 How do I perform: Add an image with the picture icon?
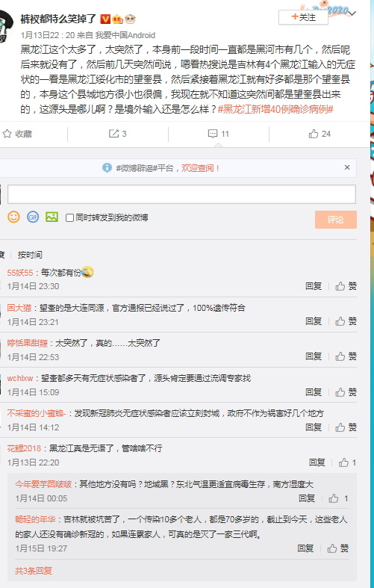tap(52, 217)
